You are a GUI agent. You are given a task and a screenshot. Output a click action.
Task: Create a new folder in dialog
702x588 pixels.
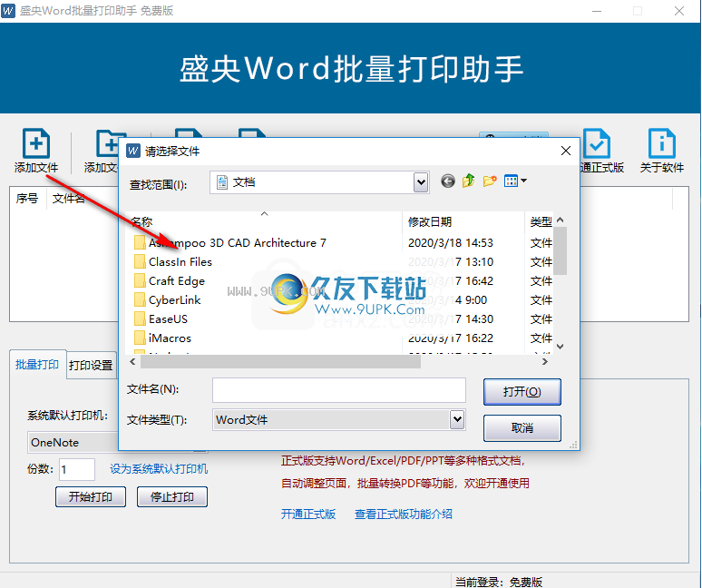tap(490, 181)
